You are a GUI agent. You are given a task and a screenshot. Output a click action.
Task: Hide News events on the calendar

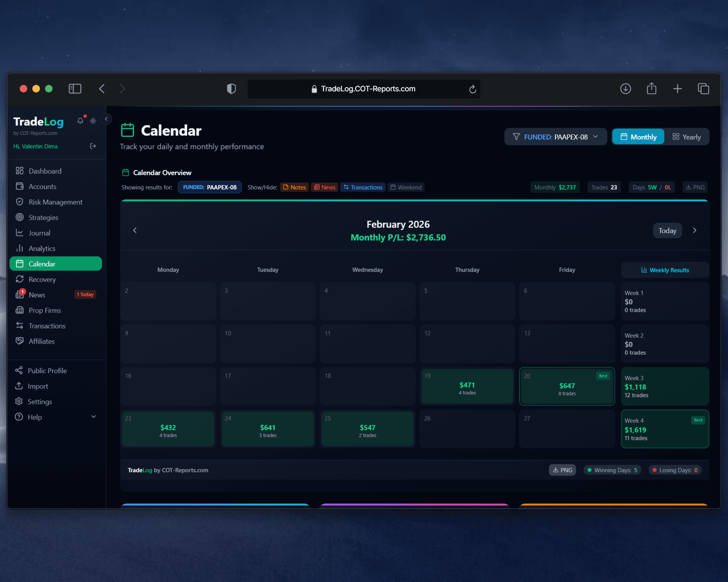coord(324,187)
